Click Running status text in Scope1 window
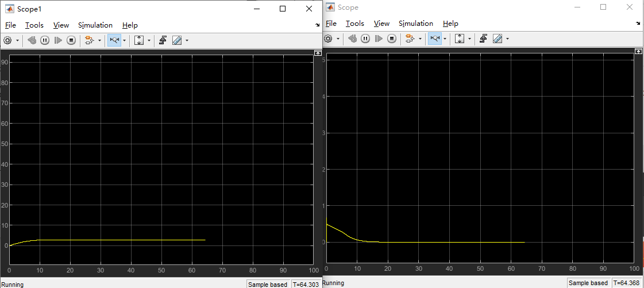 pyautogui.click(x=12, y=285)
